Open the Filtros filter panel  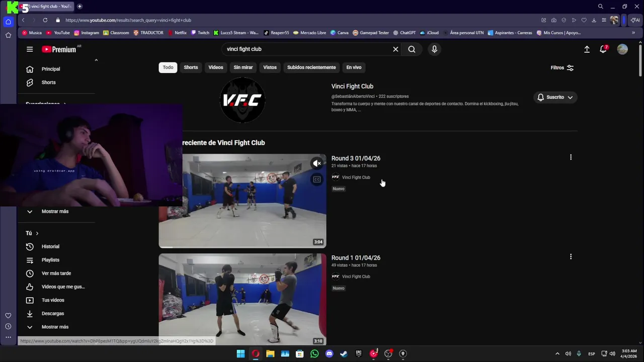[562, 67]
